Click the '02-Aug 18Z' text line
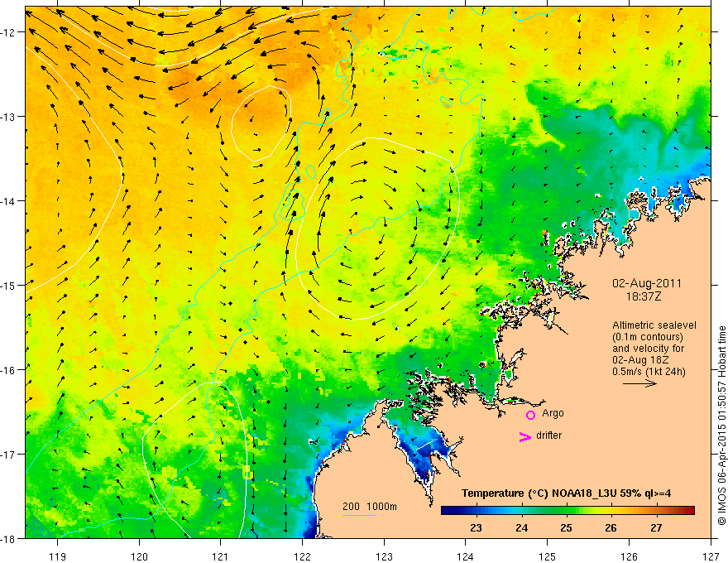Screen dimensions: 728x563 coord(639,360)
